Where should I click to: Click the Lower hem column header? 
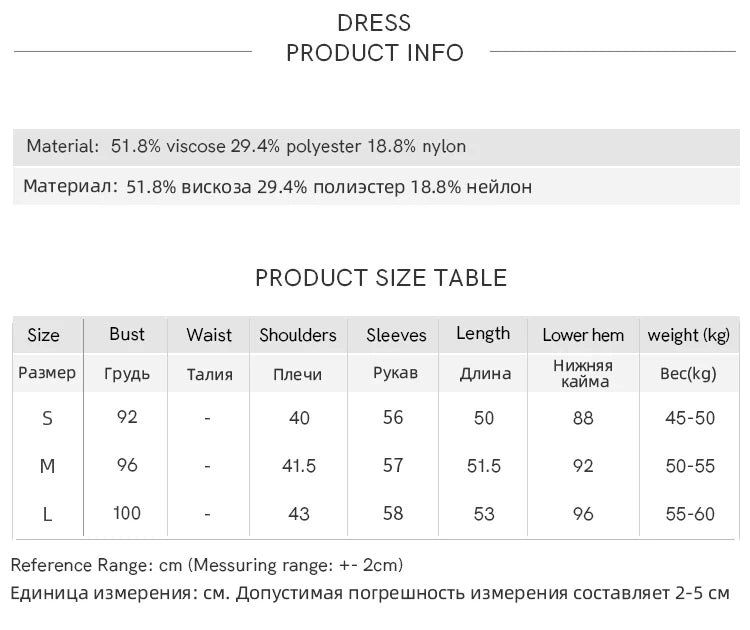point(583,335)
